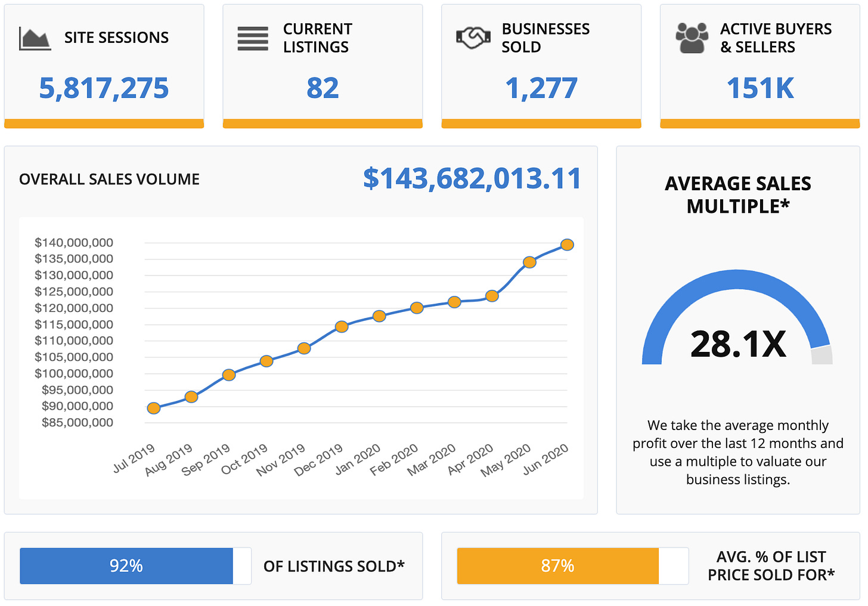Click the handshake icon beside Businesses Sold

473,38
